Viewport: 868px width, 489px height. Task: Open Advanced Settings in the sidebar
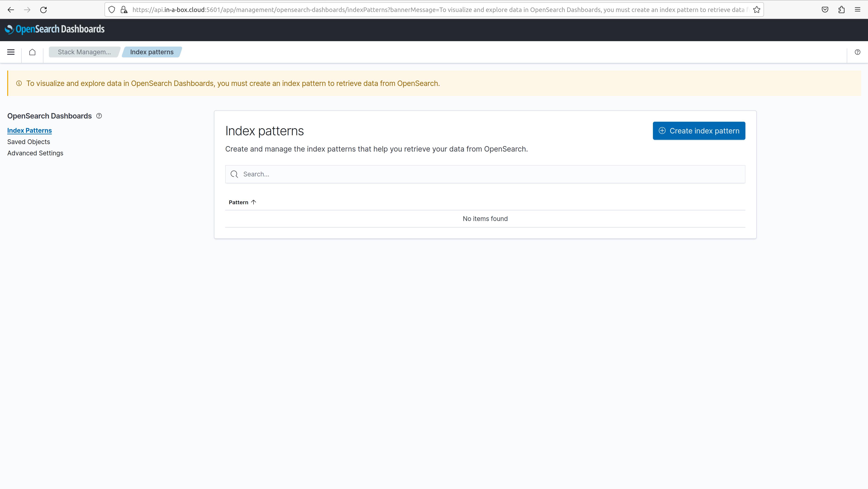click(35, 153)
